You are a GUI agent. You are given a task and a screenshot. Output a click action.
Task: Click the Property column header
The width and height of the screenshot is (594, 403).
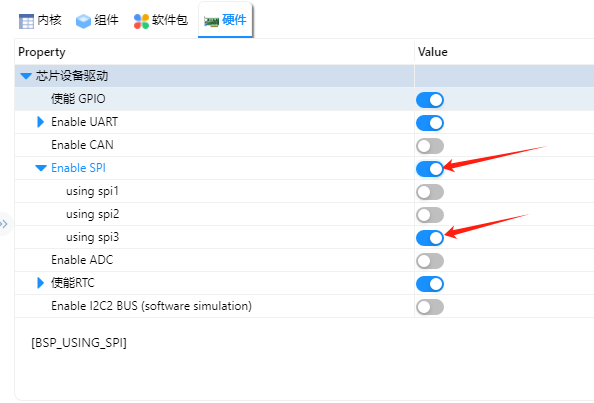(42, 52)
